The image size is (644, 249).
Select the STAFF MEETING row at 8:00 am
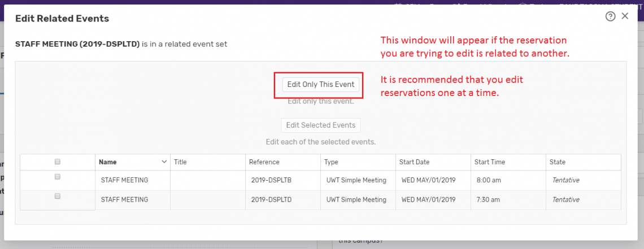[x=124, y=181]
